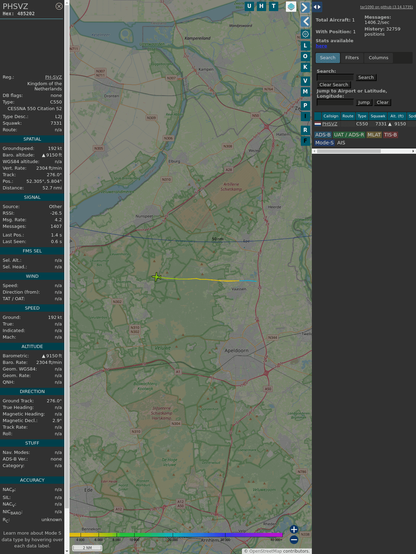Click the Netherlands flag in aircraft table
416x554 pixels.
click(318, 124)
